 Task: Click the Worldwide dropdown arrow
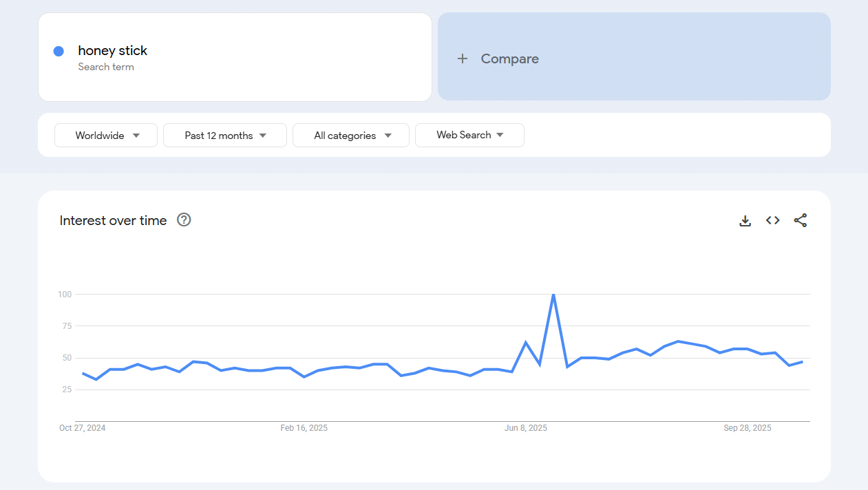[x=136, y=135]
